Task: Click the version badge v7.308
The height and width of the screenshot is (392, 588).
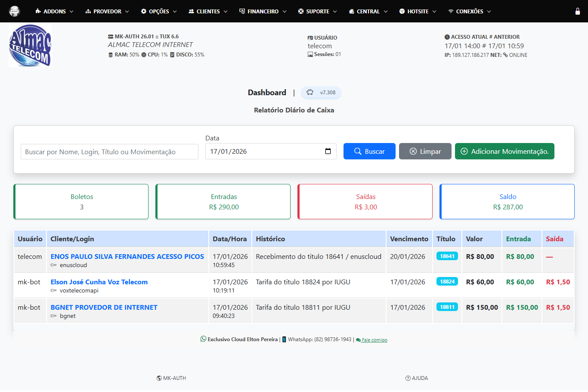Action: pyautogui.click(x=321, y=93)
